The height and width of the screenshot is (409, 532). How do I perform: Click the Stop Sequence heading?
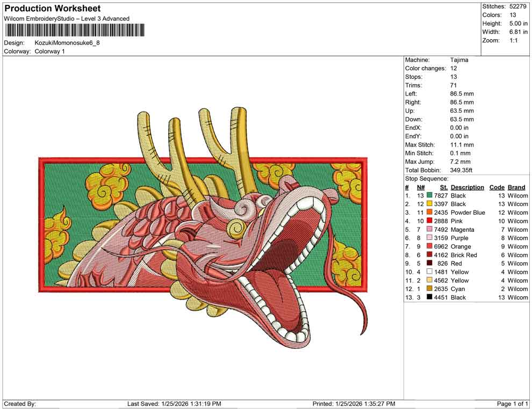coord(427,179)
